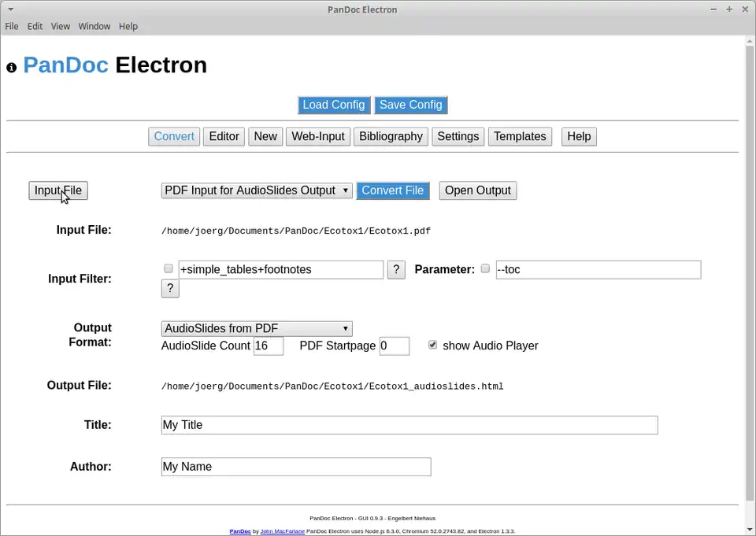Open the AudioSlides from PDF output format dropdown
Image resolution: width=756 pixels, height=536 pixels.
point(257,329)
